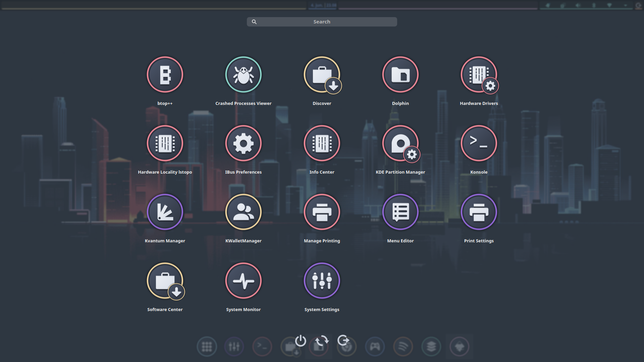Image resolution: width=644 pixels, height=362 pixels.
Task: Open Discover software store
Action: [322, 75]
